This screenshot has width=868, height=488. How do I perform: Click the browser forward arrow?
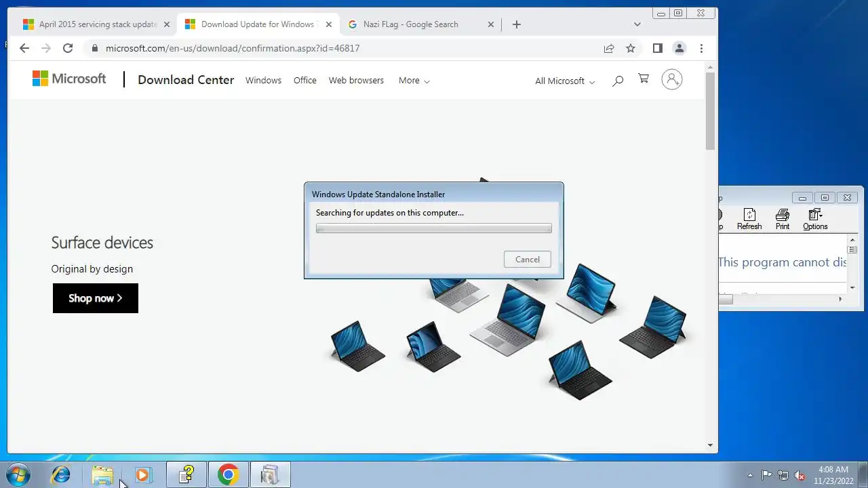[x=46, y=48]
